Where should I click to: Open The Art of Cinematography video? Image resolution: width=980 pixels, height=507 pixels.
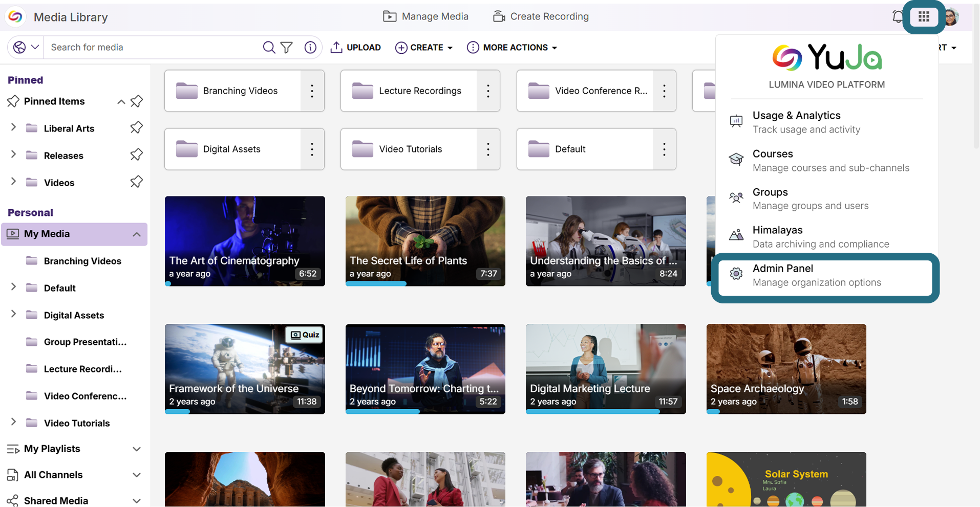click(245, 240)
